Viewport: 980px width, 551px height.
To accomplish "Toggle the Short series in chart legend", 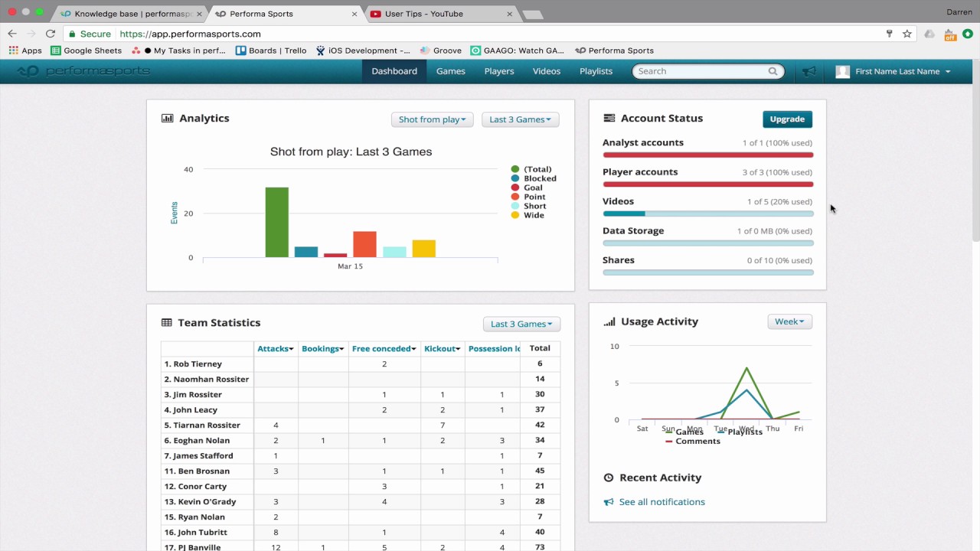I will (528, 206).
